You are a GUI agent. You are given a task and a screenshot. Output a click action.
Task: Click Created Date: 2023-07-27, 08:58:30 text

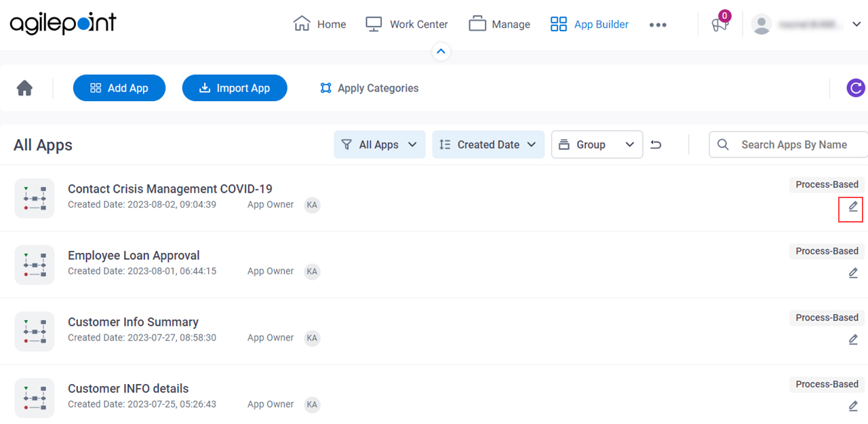[x=142, y=337]
